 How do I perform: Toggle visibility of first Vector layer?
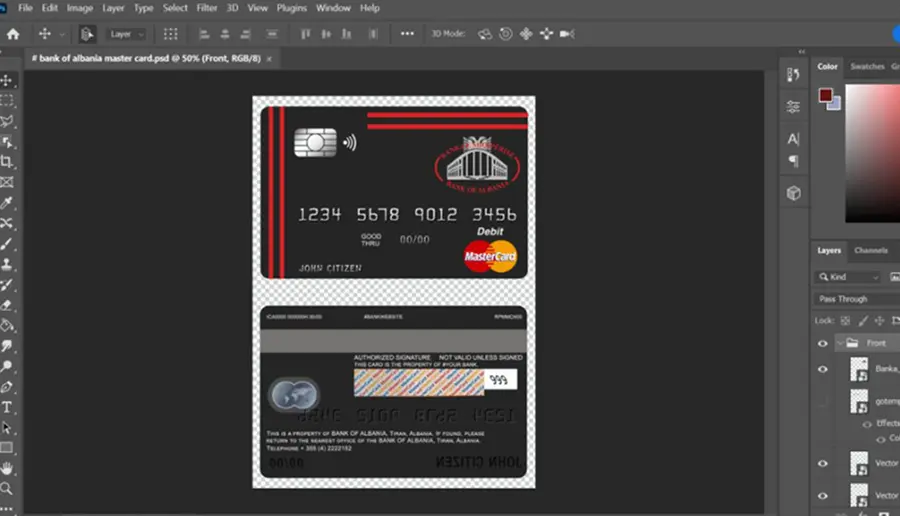click(x=823, y=463)
